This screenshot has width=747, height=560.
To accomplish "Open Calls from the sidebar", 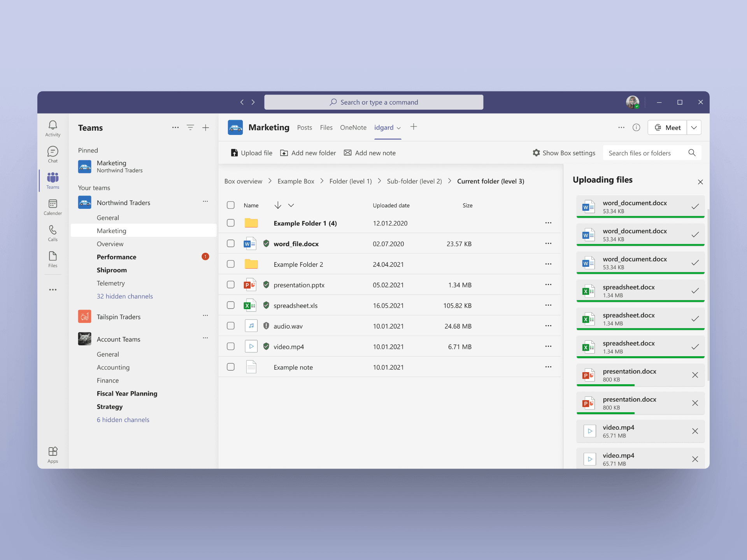I will click(53, 230).
